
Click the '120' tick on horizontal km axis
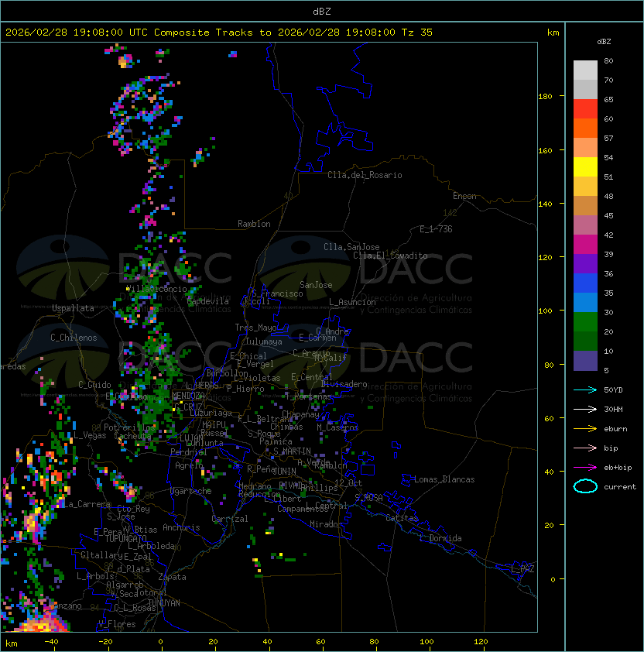481,642
